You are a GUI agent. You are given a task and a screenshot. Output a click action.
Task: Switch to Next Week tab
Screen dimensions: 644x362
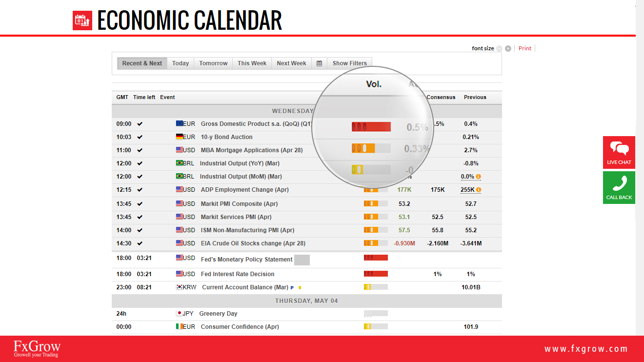[x=291, y=63]
